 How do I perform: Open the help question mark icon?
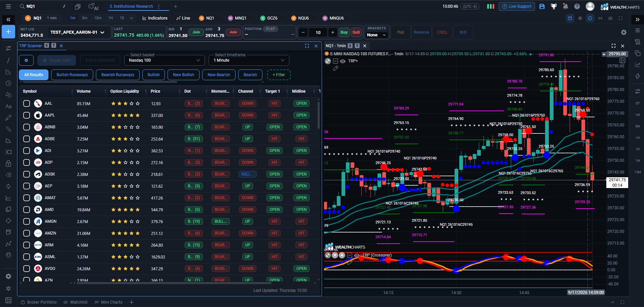(577, 6)
